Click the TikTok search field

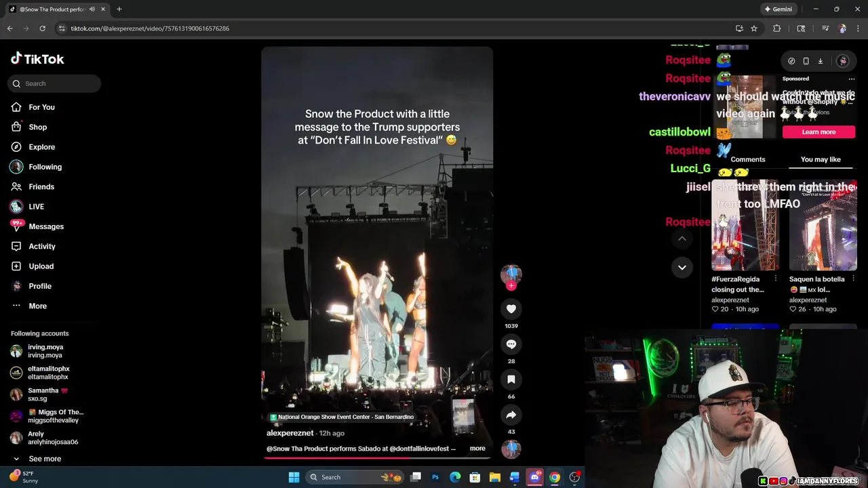54,83
